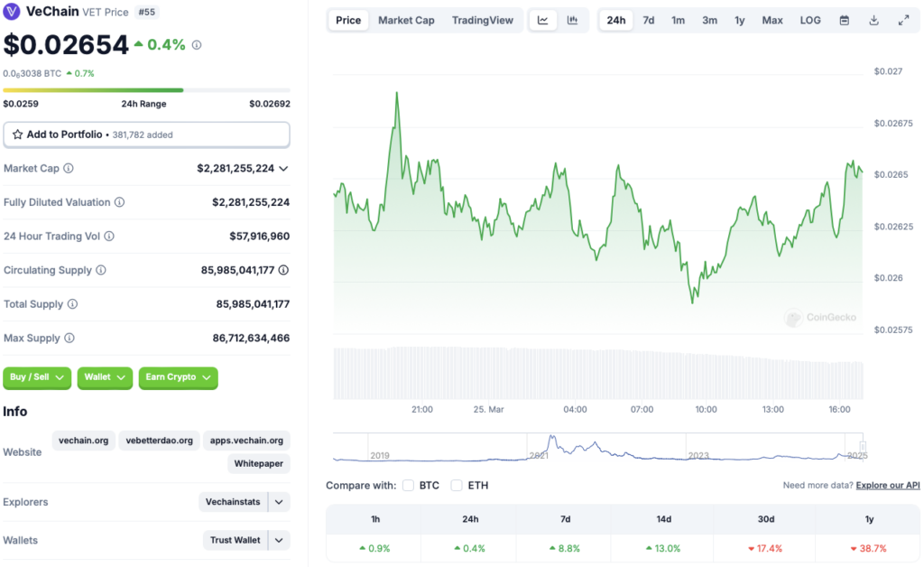Click the star Add to Portfolio icon
Image resolution: width=924 pixels, height=567 pixels.
click(x=17, y=135)
